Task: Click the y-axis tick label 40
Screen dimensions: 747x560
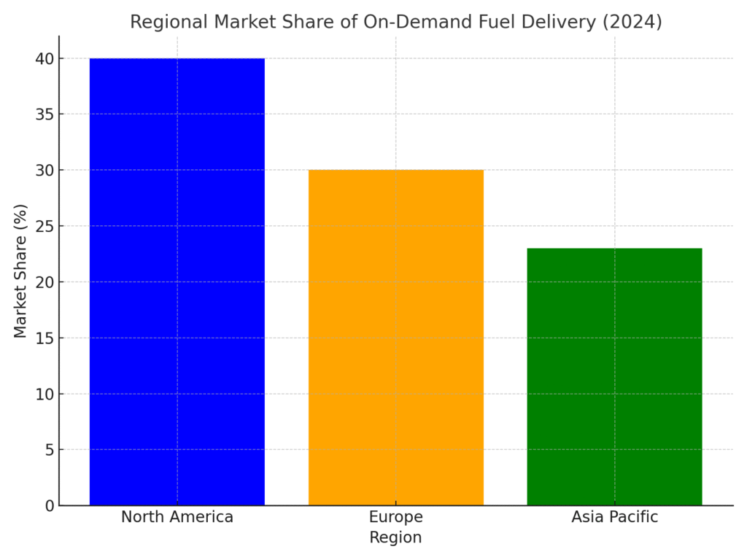Action: point(45,58)
